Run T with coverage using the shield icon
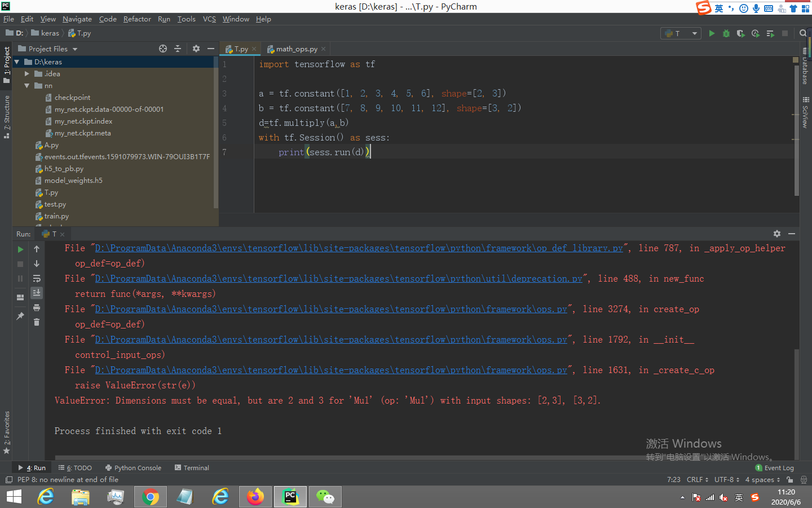 pyautogui.click(x=740, y=33)
